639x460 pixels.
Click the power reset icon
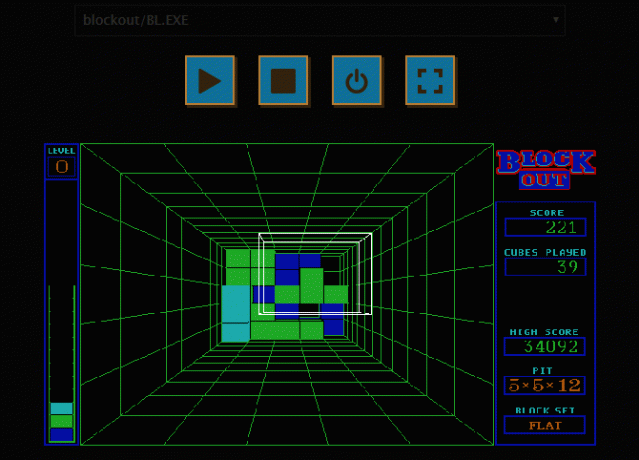click(357, 81)
